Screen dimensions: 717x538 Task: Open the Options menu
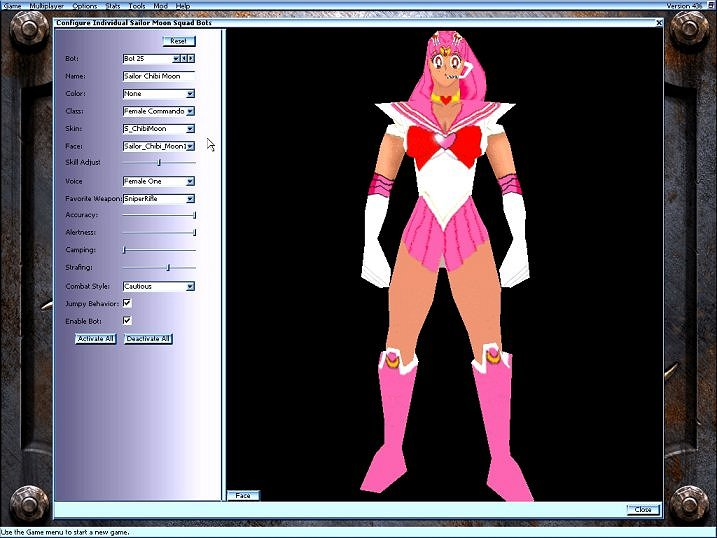point(85,6)
